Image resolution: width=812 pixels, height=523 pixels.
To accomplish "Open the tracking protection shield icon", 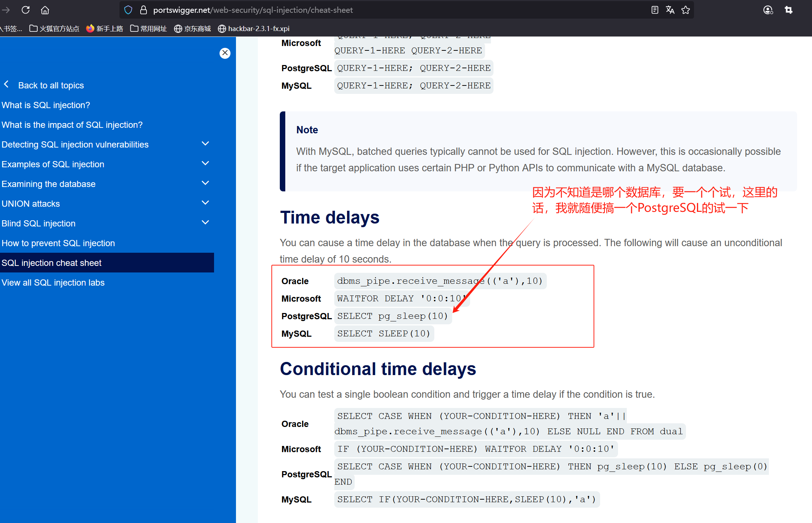I will (x=128, y=10).
